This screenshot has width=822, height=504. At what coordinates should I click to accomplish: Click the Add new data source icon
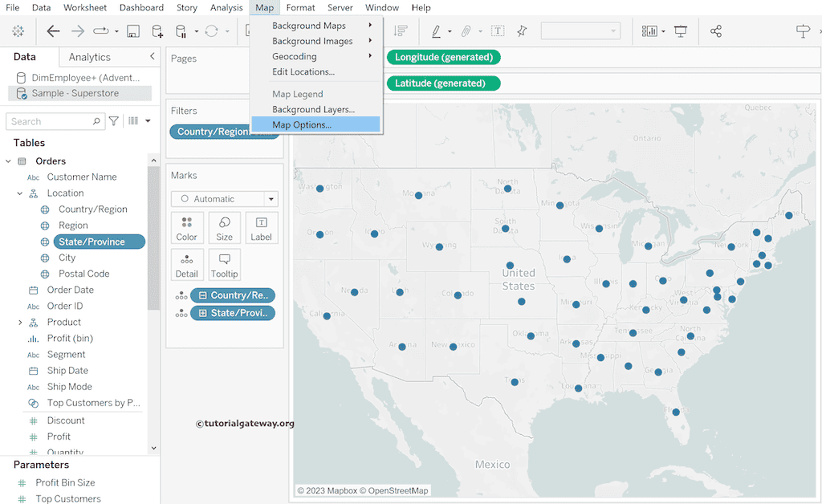click(157, 31)
